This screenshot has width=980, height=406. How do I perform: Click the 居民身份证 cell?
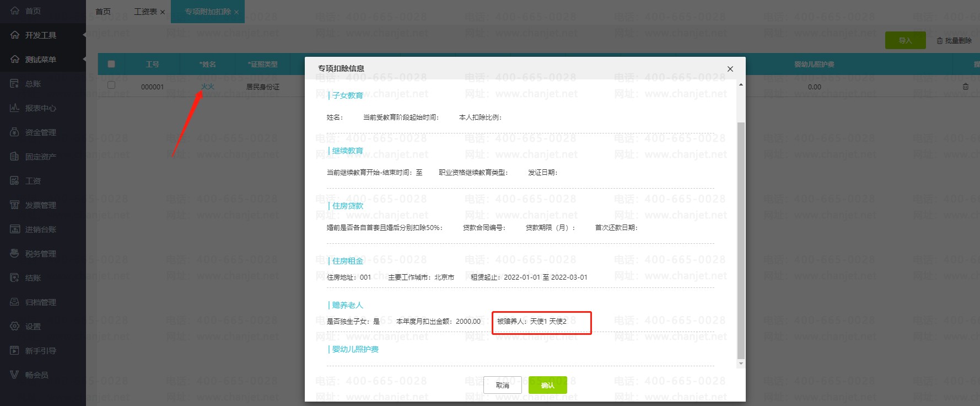point(262,87)
